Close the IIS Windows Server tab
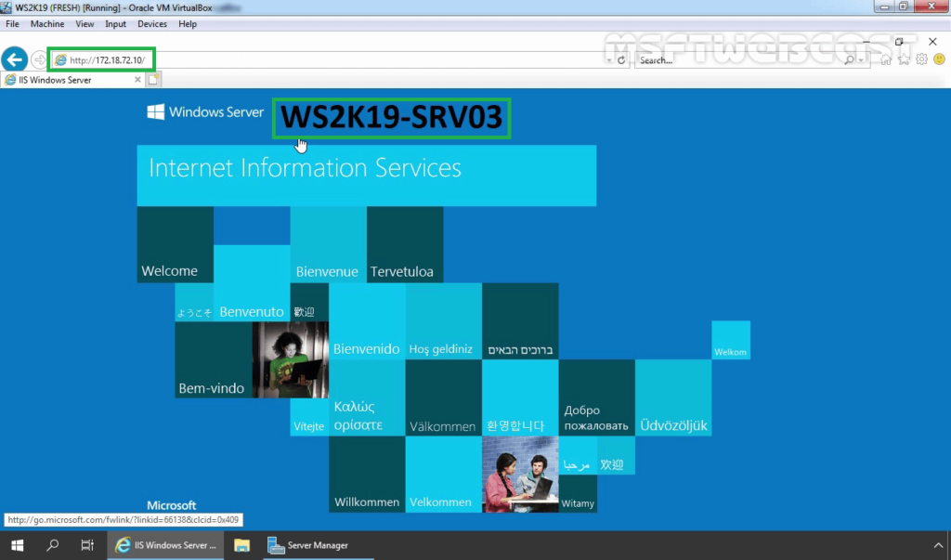The width and height of the screenshot is (951, 560). tap(137, 80)
